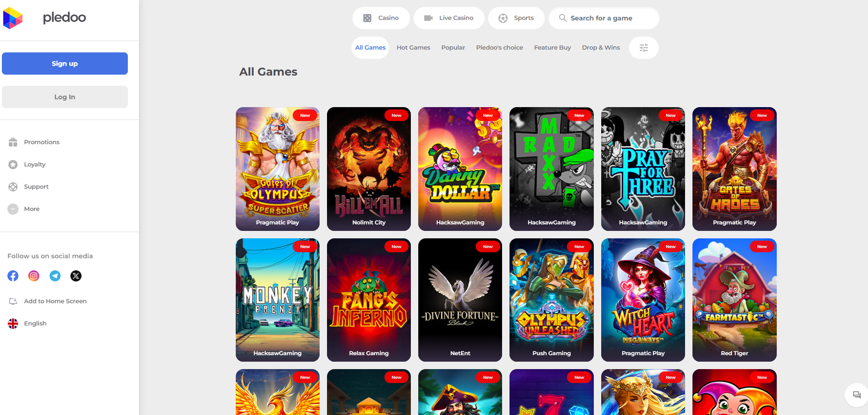The image size is (868, 415).
Task: Select the Popular category
Action: (453, 47)
